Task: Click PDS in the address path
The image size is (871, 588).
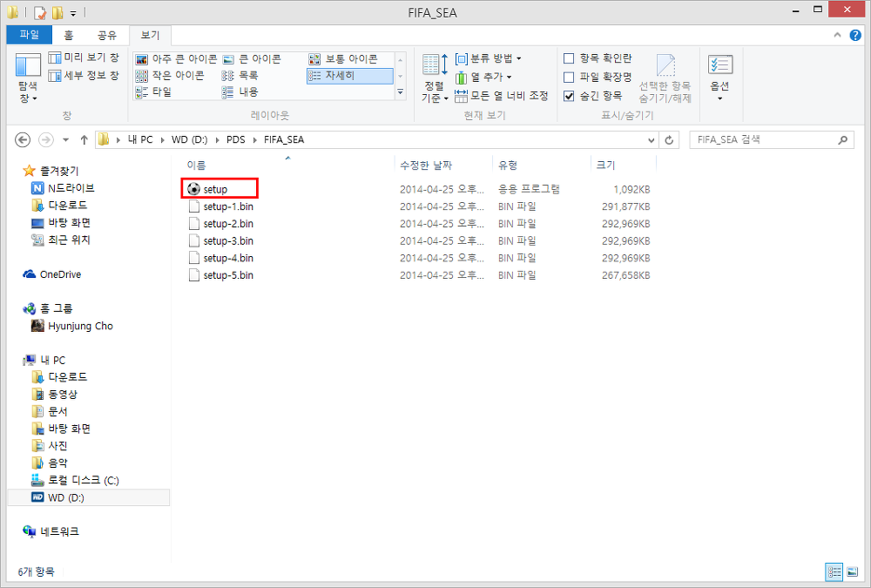Action: coord(235,139)
